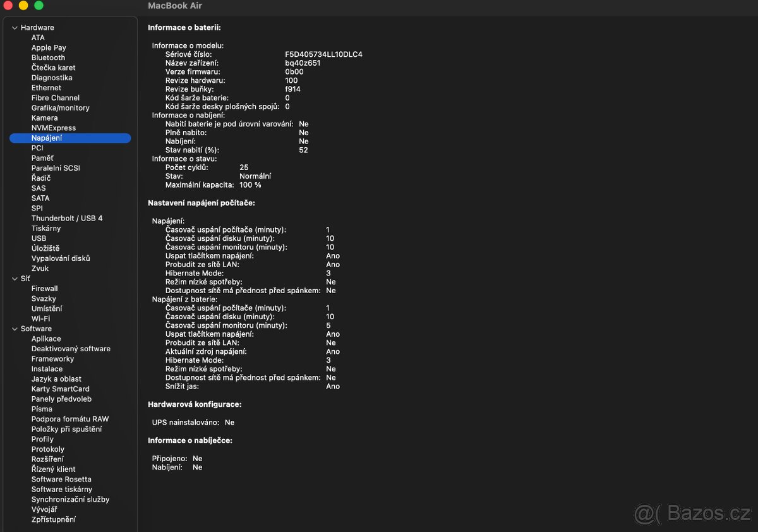
Task: Select Paměť in the sidebar
Action: [x=42, y=158]
